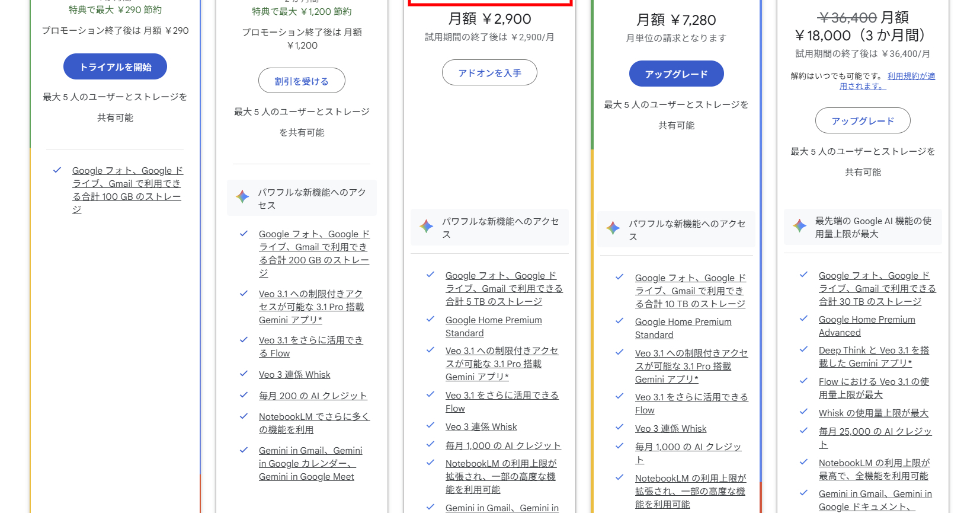
Task: Click the sparkle icon in the 200 GB plan
Action: click(x=242, y=197)
